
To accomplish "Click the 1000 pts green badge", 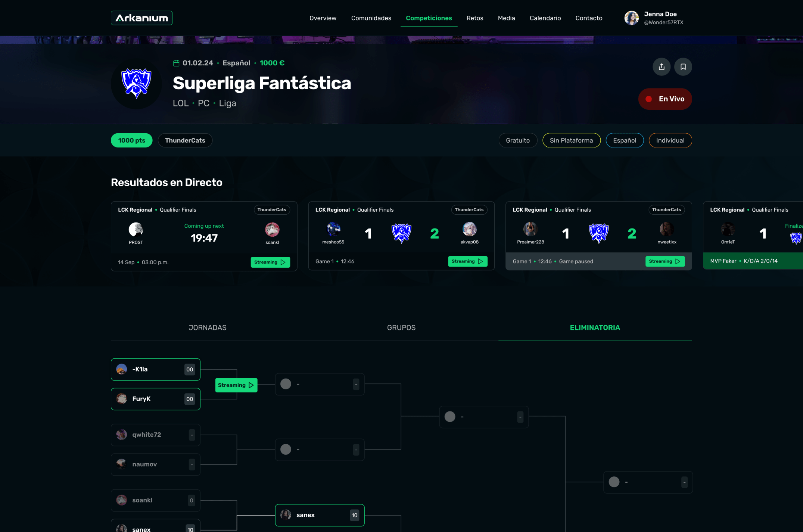I will point(131,140).
